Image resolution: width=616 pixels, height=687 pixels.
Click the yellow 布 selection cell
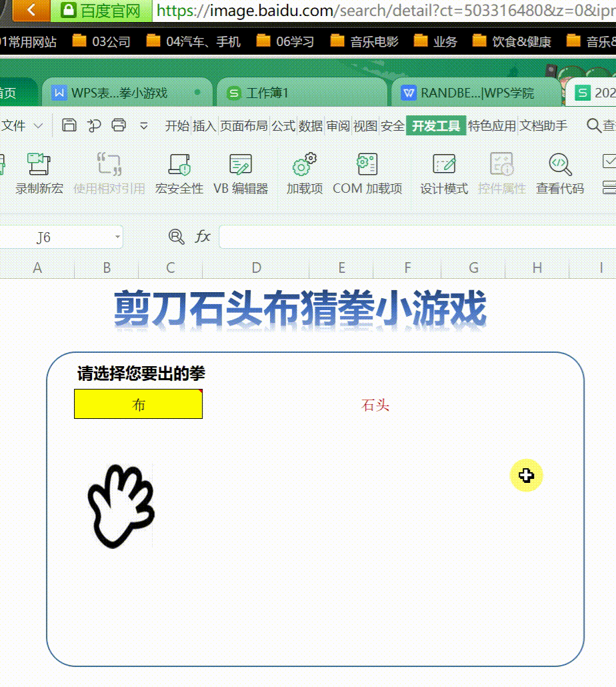point(139,404)
